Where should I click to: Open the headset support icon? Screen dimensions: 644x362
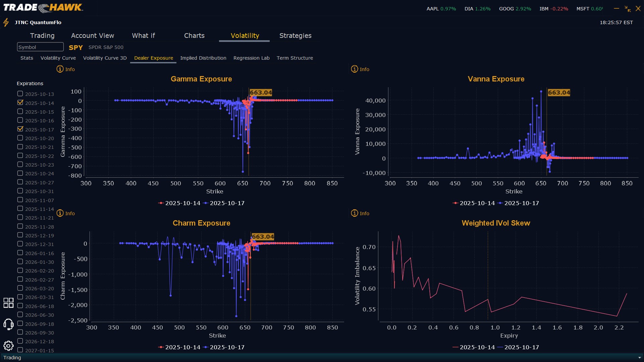(8, 324)
